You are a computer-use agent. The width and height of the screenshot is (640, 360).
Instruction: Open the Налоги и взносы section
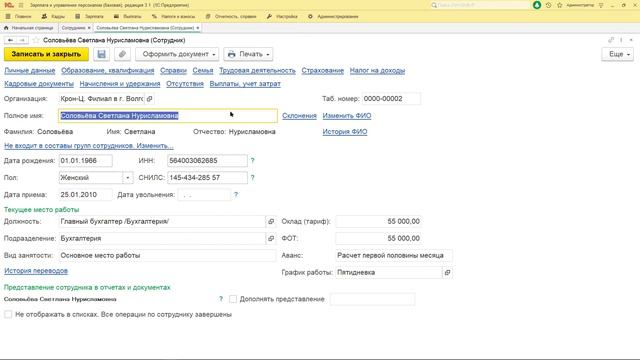coord(173,16)
